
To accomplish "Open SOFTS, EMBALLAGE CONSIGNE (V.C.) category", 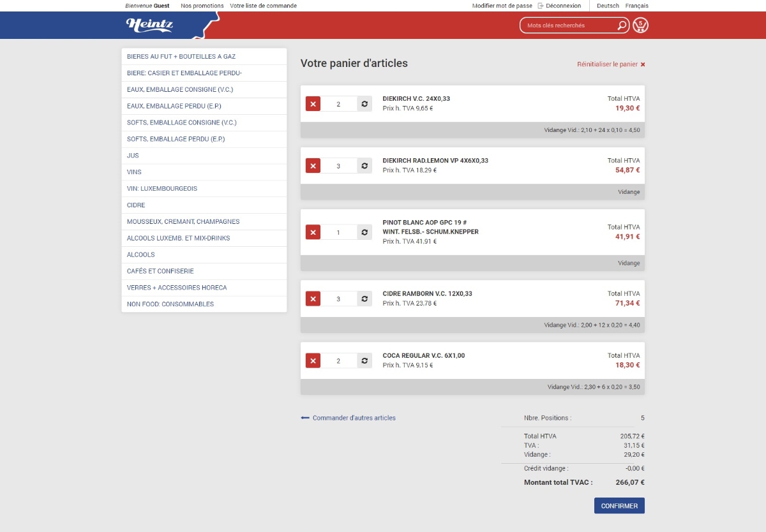I will 204,122.
